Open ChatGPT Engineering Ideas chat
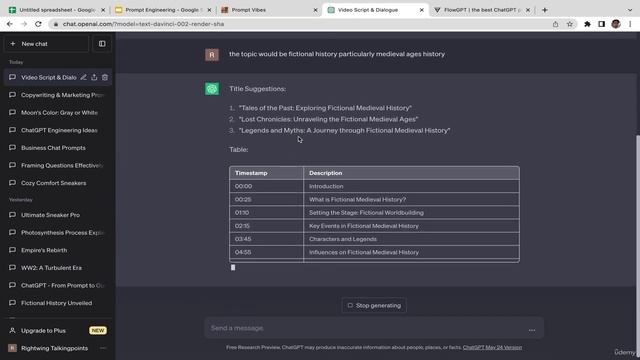 click(x=58, y=130)
